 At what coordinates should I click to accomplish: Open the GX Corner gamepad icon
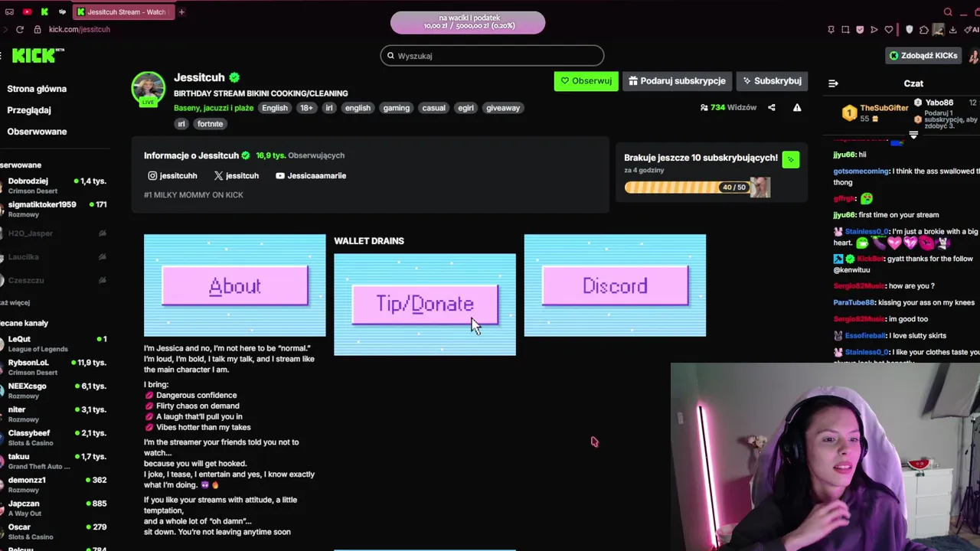8,11
